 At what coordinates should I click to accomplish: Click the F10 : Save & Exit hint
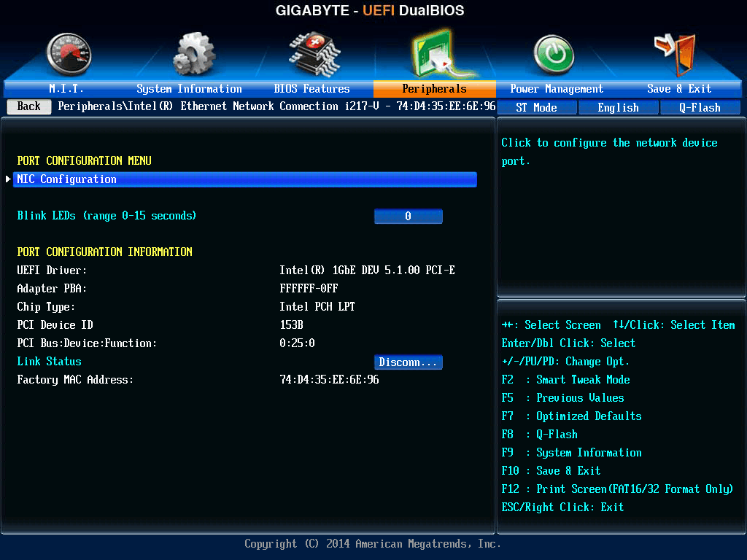point(551,471)
